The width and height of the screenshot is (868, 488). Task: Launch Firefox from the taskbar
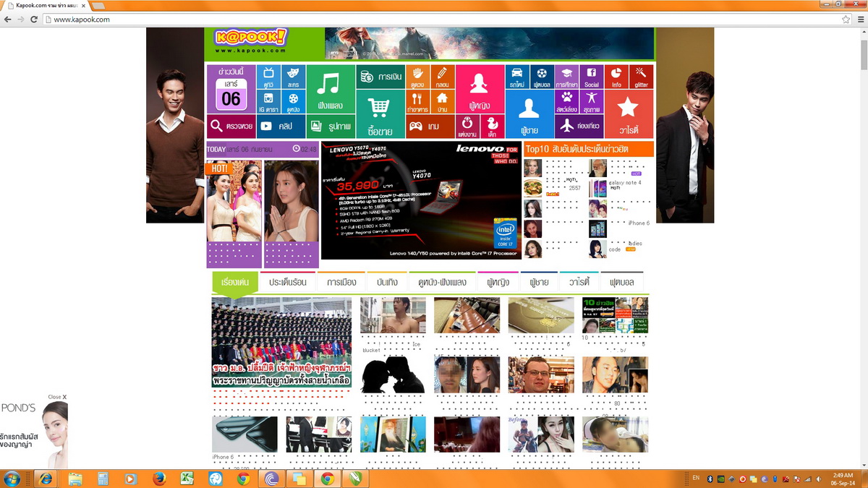tap(159, 479)
